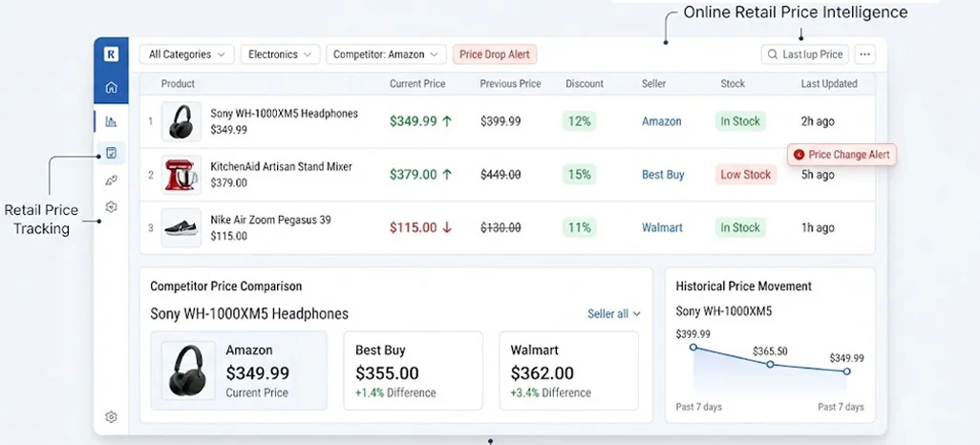Click the $449.00 previous price cell
This screenshot has width=980, height=445.
click(x=501, y=175)
